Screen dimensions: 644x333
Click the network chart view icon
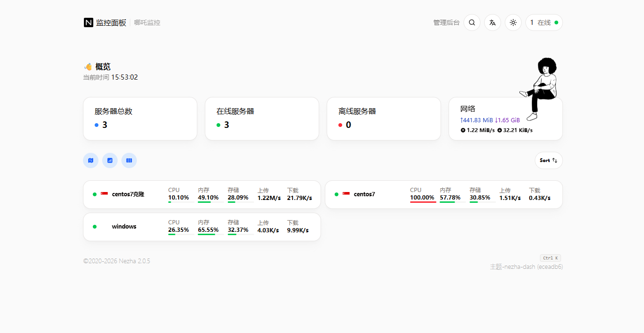click(110, 160)
